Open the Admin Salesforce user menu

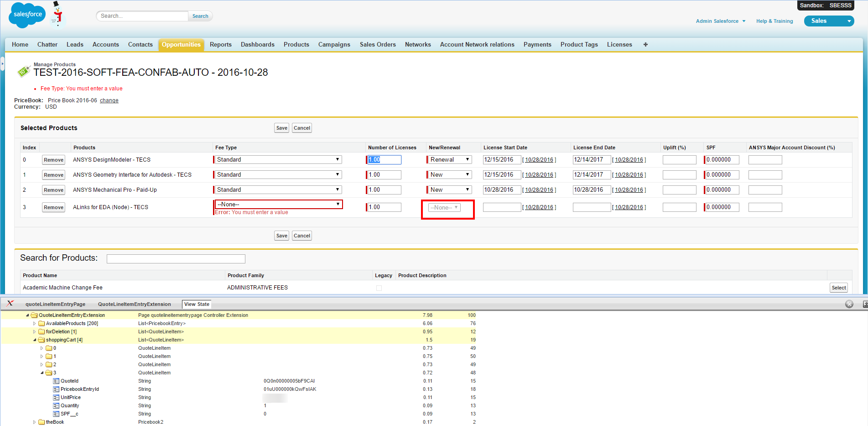pos(720,21)
